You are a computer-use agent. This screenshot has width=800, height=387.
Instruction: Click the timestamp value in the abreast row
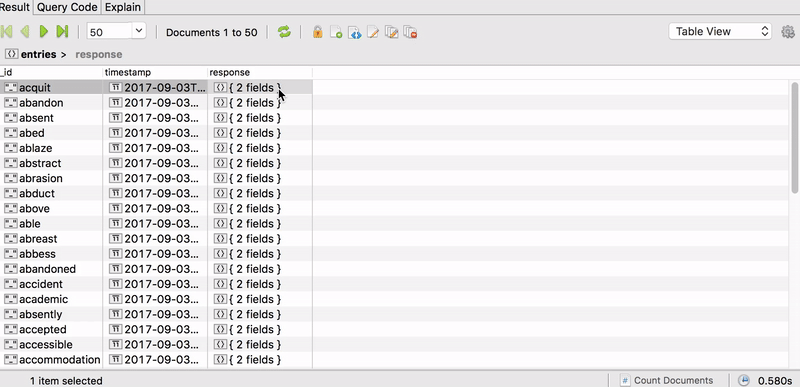[161, 239]
